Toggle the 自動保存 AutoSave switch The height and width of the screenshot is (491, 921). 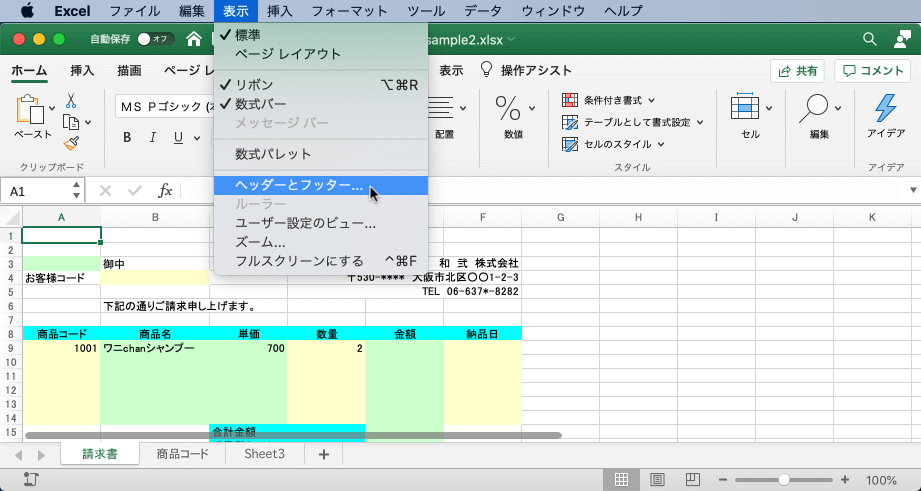pos(156,39)
